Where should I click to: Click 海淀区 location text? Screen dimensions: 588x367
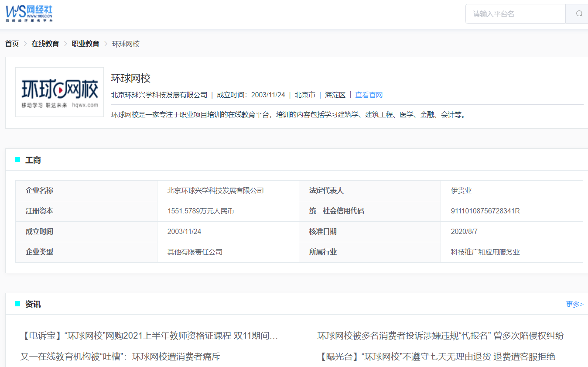335,95
